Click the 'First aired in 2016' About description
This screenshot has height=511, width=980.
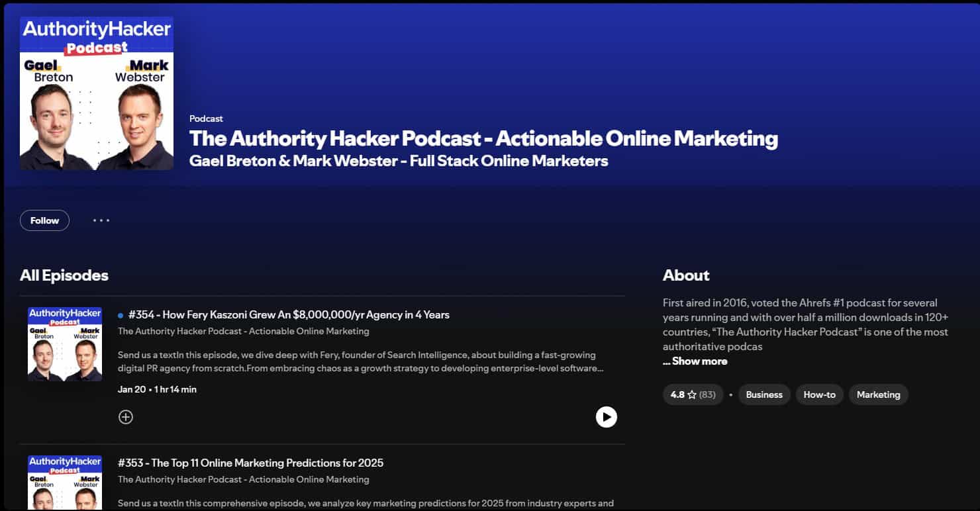coord(805,324)
